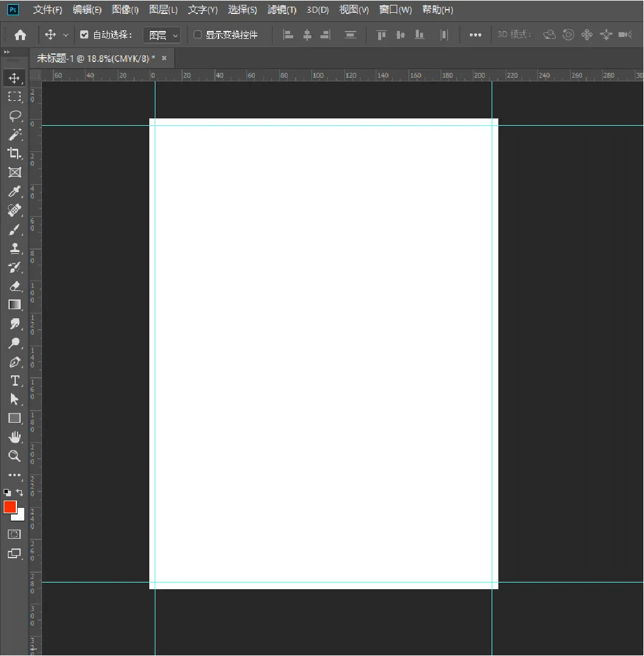
Task: Select the Crop tool
Action: pyautogui.click(x=15, y=154)
